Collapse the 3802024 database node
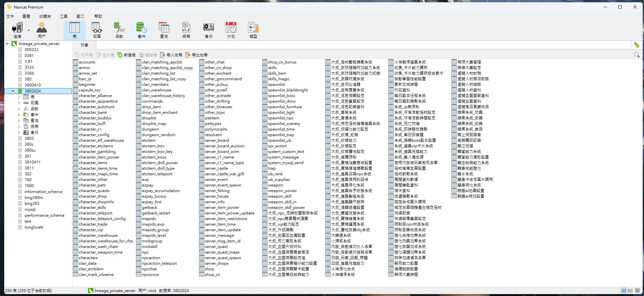The width and height of the screenshot is (644, 296). (x=13, y=91)
